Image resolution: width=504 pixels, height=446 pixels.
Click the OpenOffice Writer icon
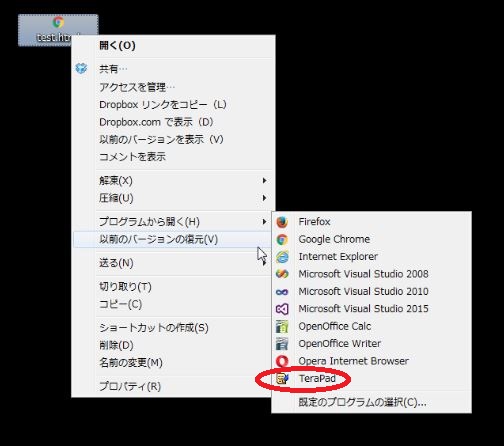click(282, 344)
